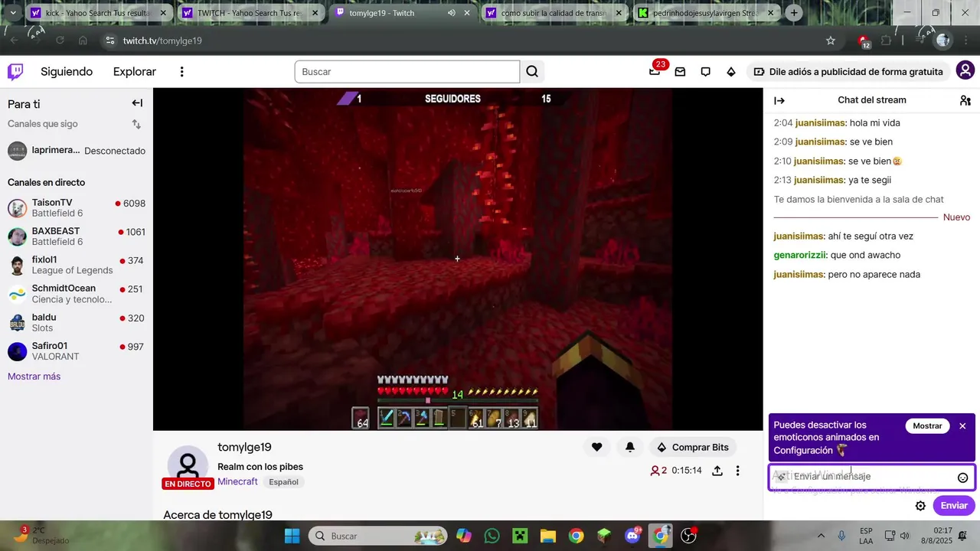Open the Windows Start button

[292, 536]
